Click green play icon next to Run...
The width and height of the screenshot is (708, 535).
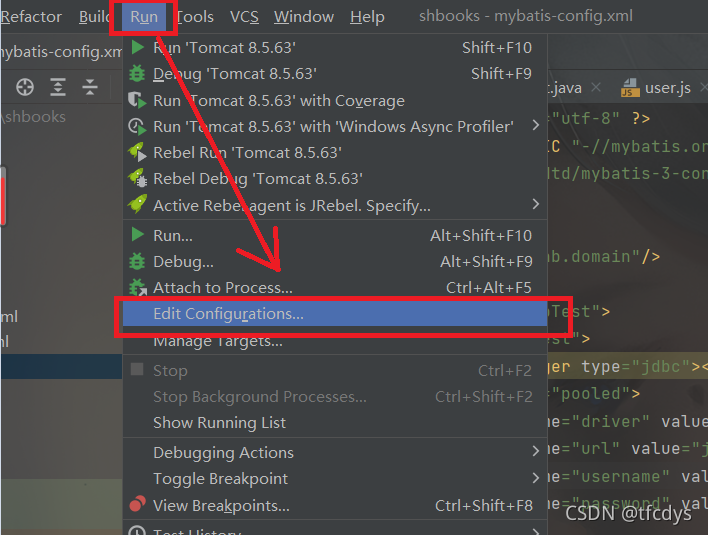pyautogui.click(x=137, y=235)
